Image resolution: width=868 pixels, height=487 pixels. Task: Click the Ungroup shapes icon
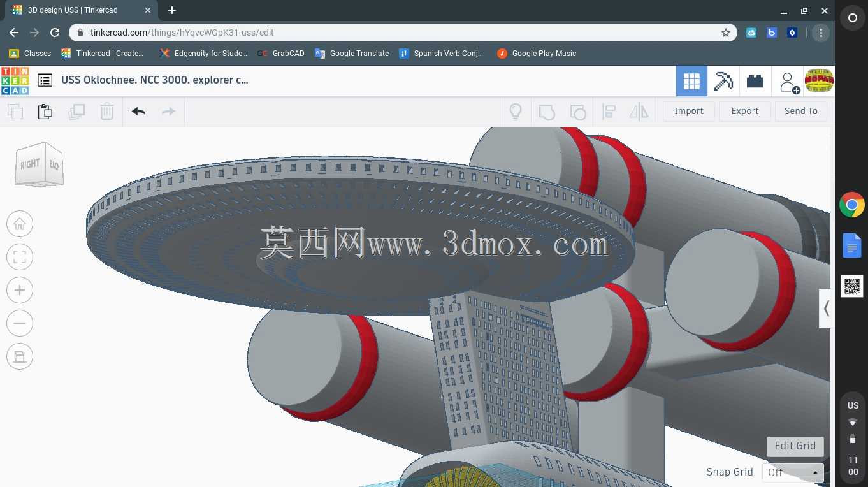(x=578, y=112)
